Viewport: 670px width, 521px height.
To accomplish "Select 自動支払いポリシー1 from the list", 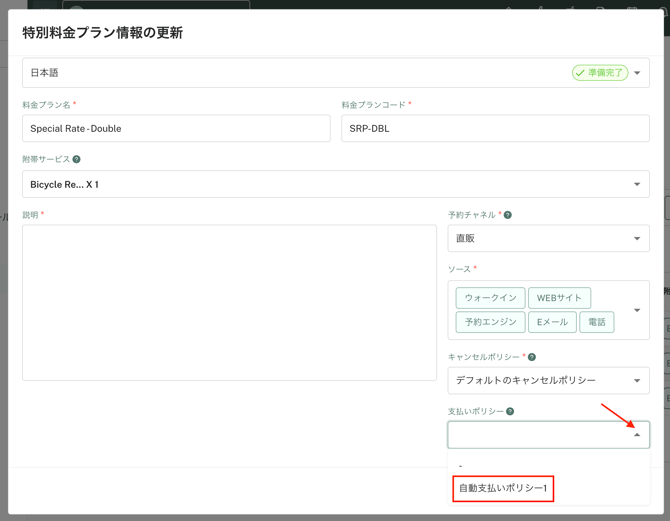I will (503, 488).
